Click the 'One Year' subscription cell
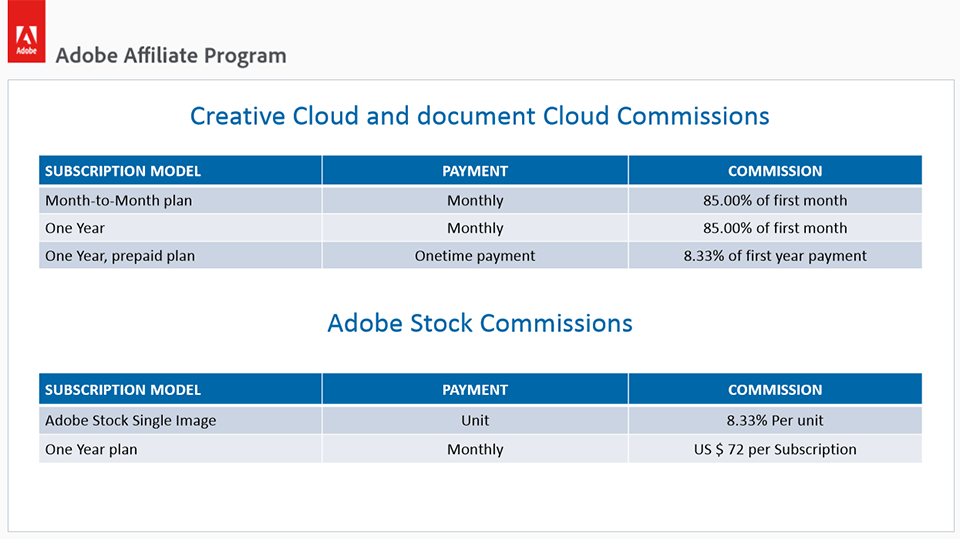The image size is (960, 539). pos(180,228)
